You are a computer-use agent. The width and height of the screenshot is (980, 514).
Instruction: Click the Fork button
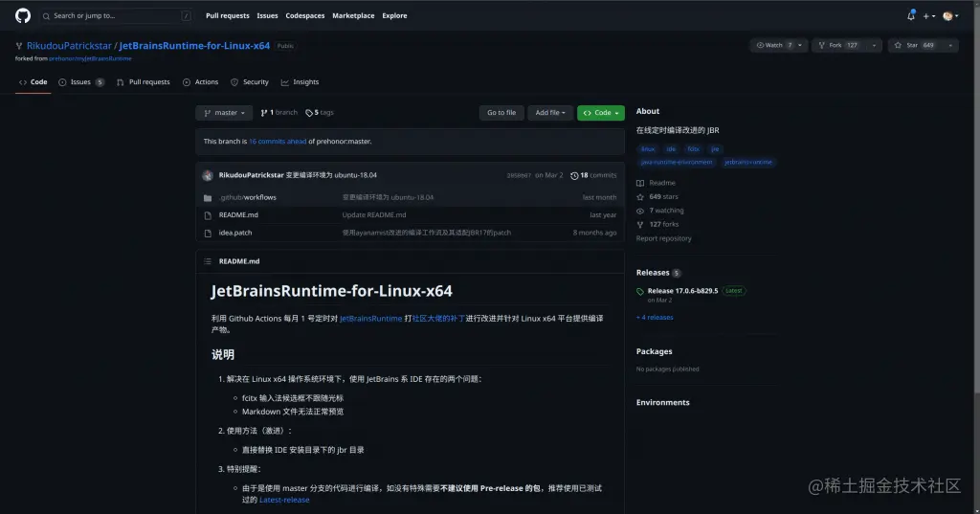[x=840, y=45]
